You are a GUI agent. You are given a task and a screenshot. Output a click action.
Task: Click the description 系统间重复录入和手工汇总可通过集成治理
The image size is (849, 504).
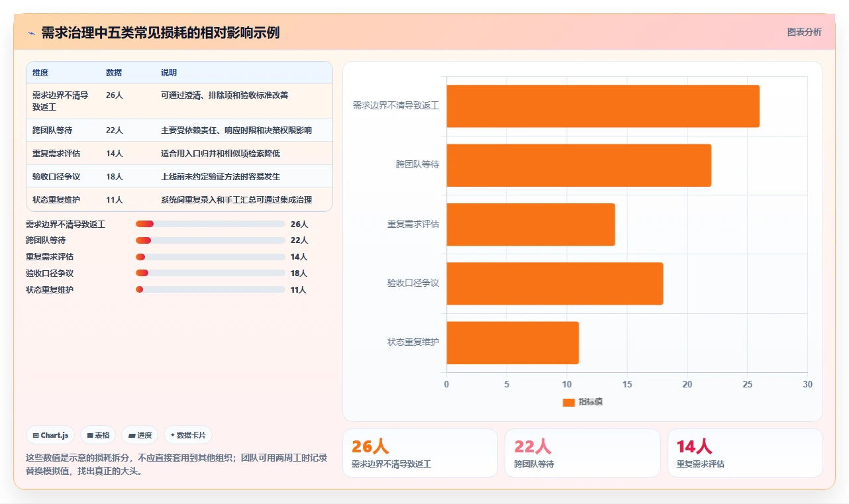point(236,199)
